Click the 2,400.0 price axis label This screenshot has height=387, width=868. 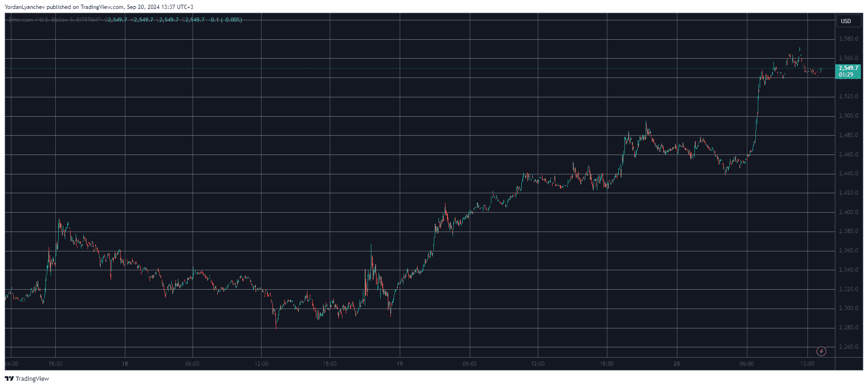coord(849,212)
